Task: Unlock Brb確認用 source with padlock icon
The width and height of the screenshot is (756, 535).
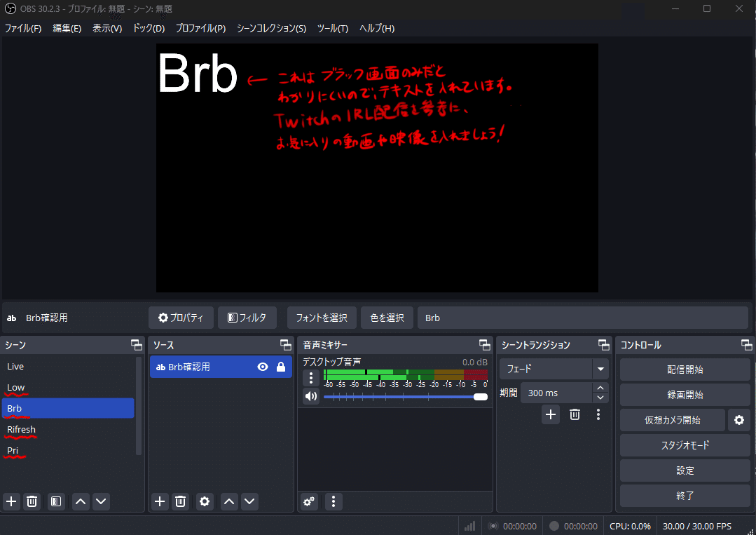Action: click(x=280, y=367)
